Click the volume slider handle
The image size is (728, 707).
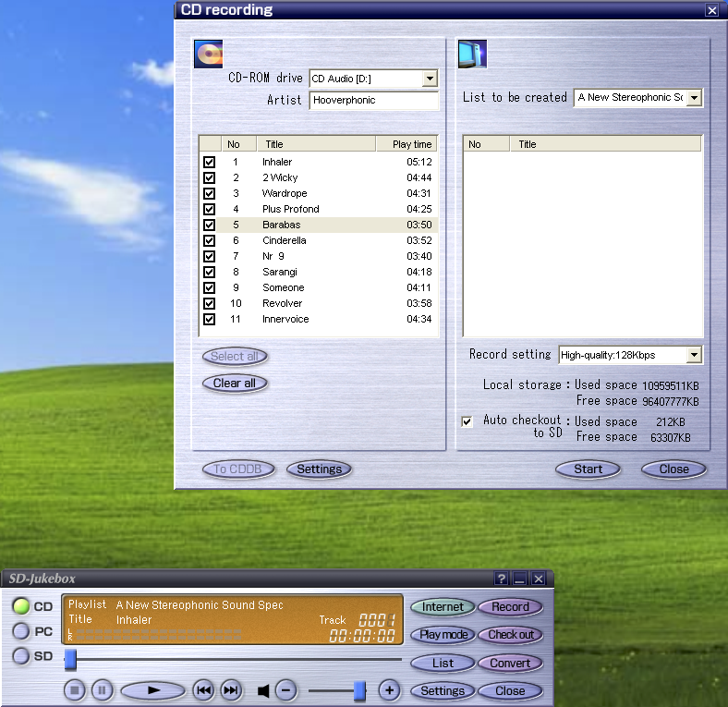click(x=359, y=690)
